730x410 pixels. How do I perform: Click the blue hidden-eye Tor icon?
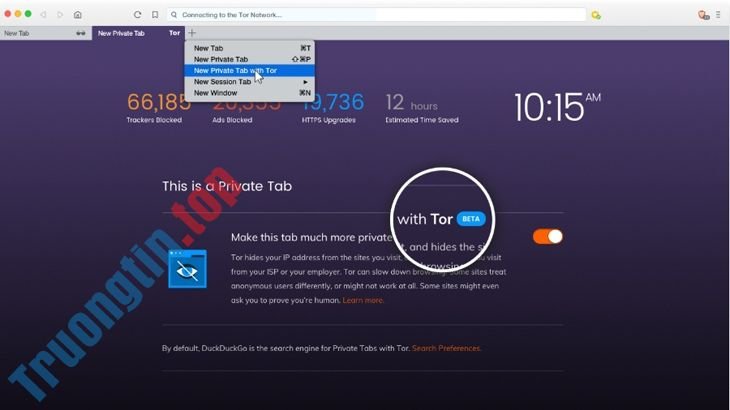[187, 269]
